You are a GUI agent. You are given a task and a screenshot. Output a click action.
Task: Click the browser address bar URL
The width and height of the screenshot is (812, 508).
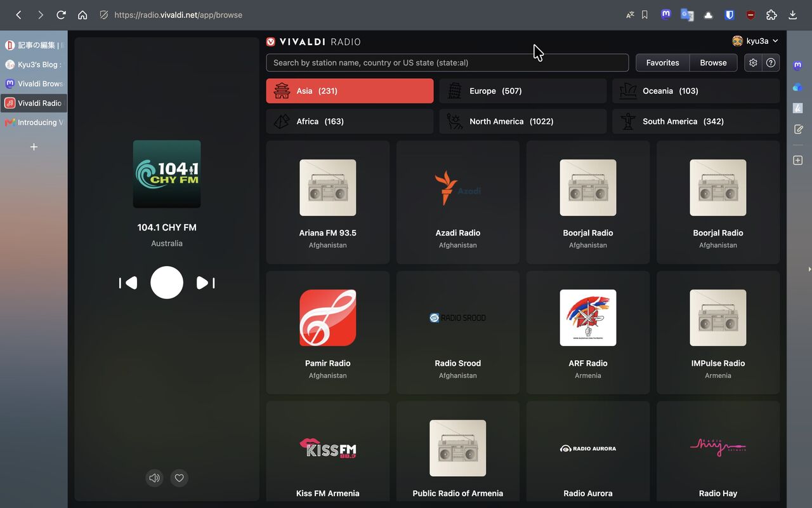pyautogui.click(x=178, y=15)
